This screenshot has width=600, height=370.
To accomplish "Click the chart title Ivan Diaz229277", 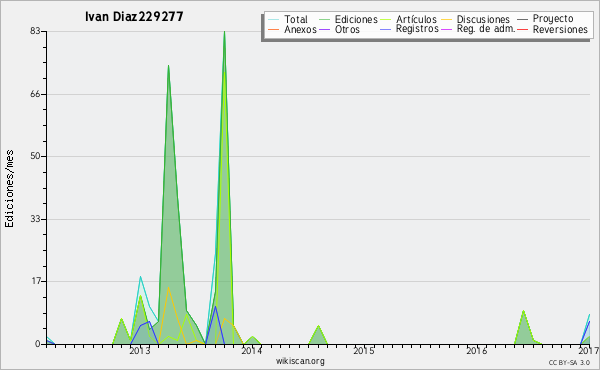I will (134, 16).
